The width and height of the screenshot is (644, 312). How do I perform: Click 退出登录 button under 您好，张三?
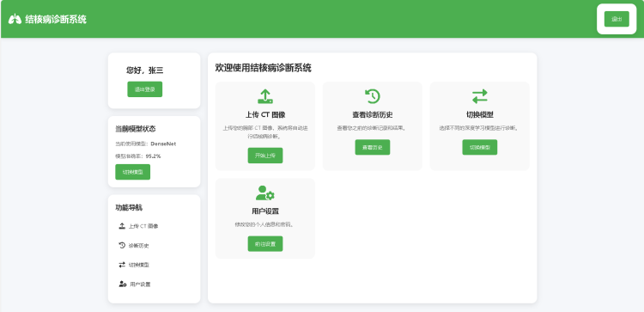point(145,89)
